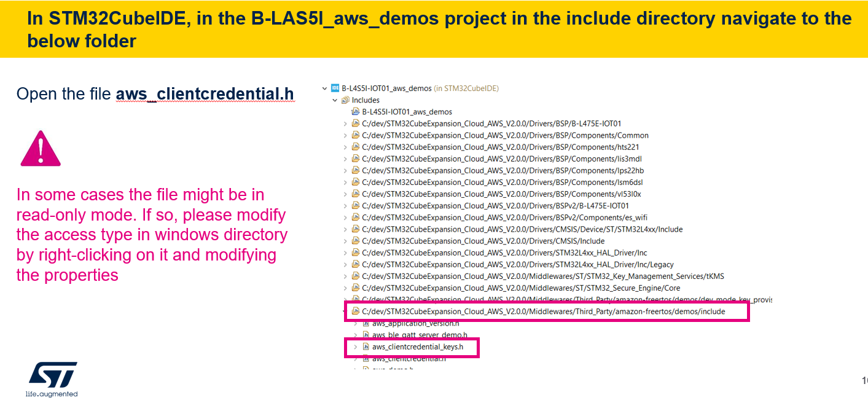
Task: Click folder icon for Components/lps22hb
Action: click(355, 170)
